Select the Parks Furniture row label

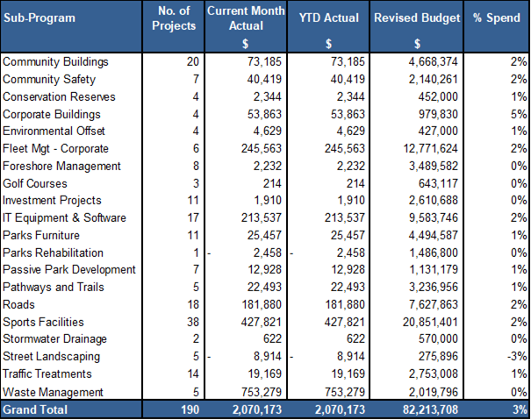point(41,235)
